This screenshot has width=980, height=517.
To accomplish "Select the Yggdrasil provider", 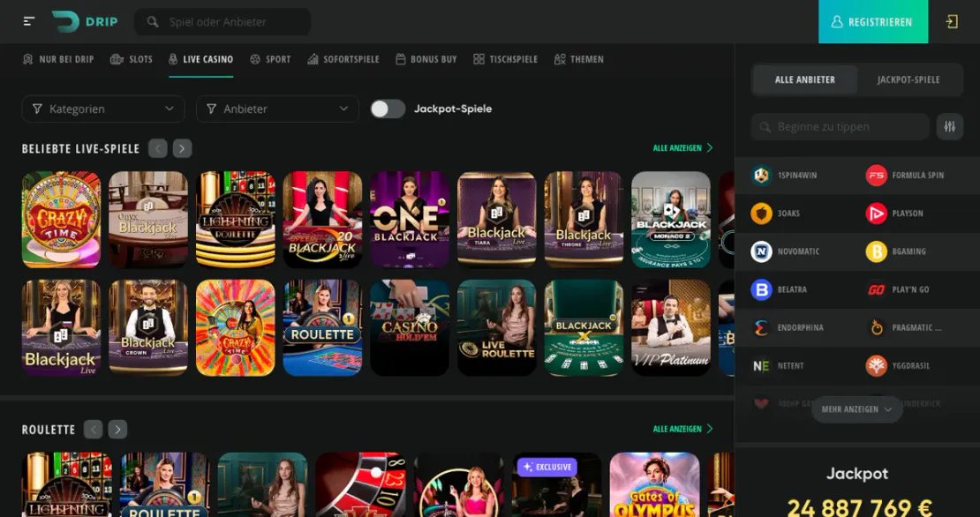I will (x=898, y=366).
